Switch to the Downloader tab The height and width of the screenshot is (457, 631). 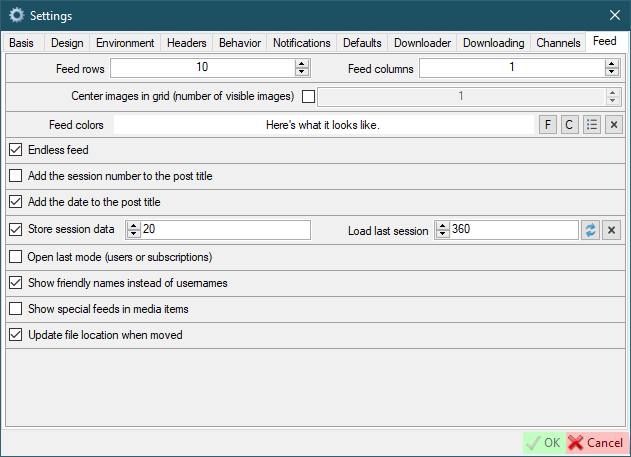click(422, 43)
